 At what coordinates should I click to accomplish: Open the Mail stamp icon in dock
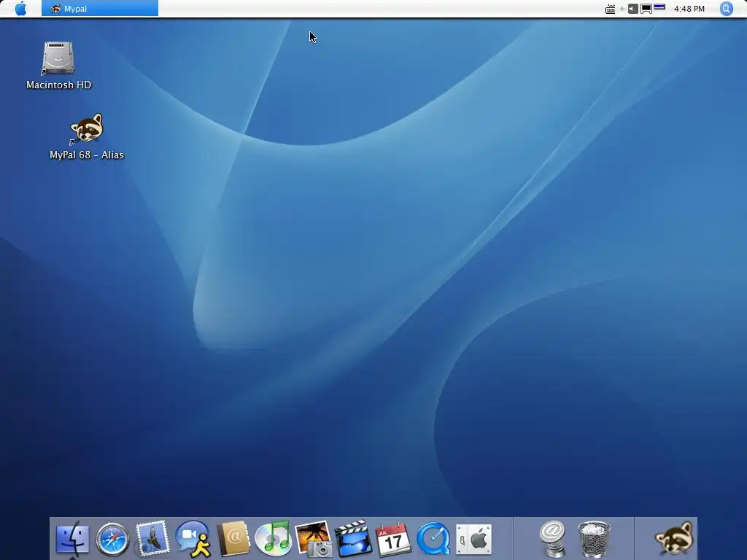point(152,539)
